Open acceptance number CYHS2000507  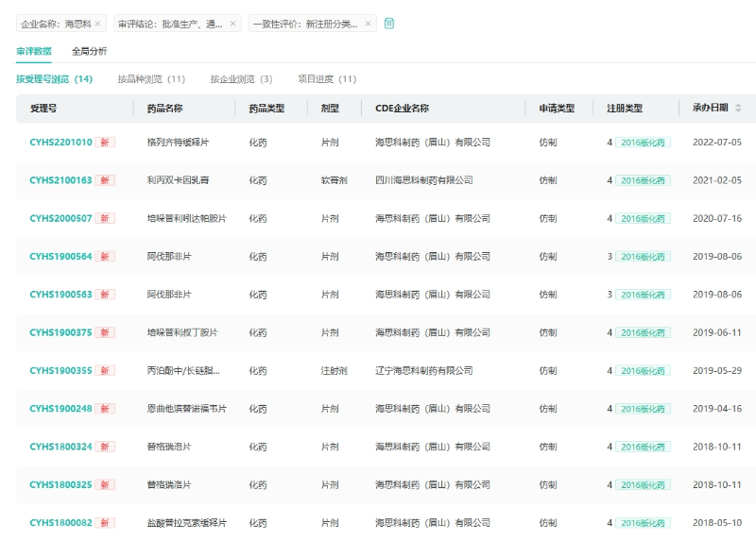[60, 219]
